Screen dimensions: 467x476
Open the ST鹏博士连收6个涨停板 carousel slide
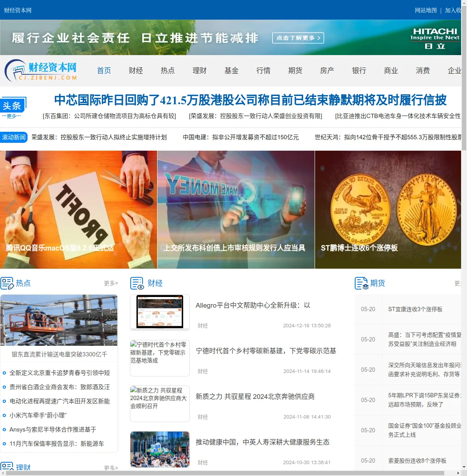click(388, 210)
